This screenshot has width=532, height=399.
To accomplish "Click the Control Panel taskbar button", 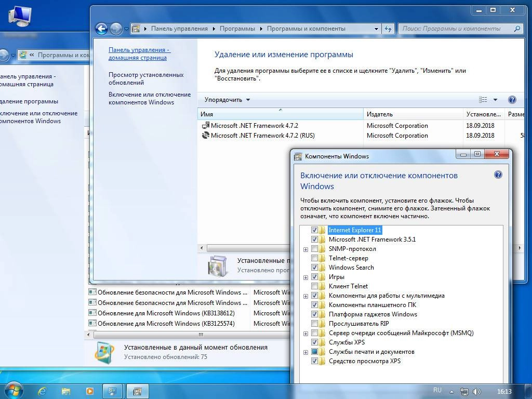I will click(113, 391).
